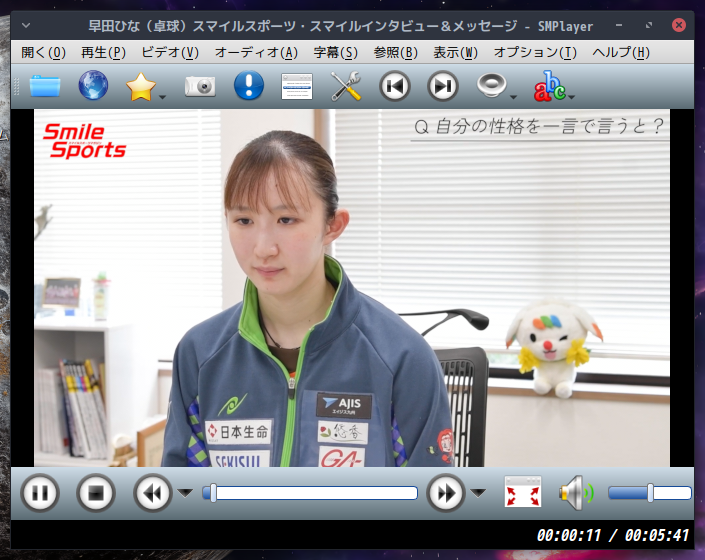
Task: Maximize the SMPlayer window
Action: 649,25
